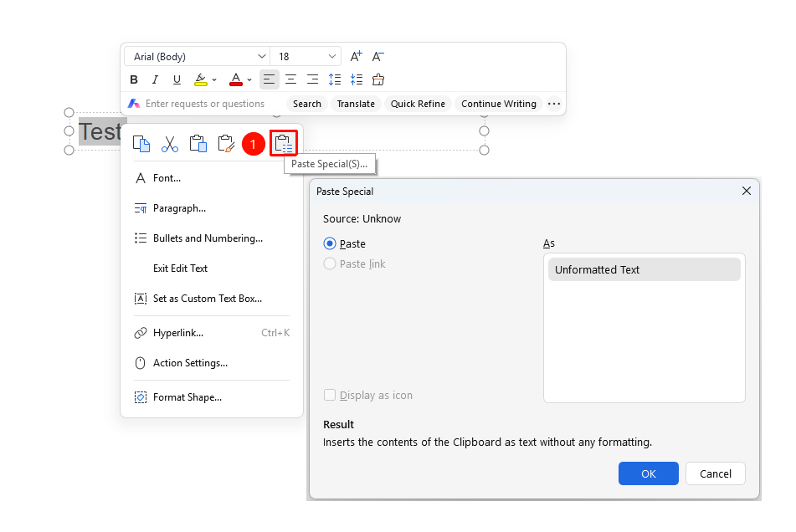
Task: Expand the highlight color dropdown arrow
Action: coord(215,80)
